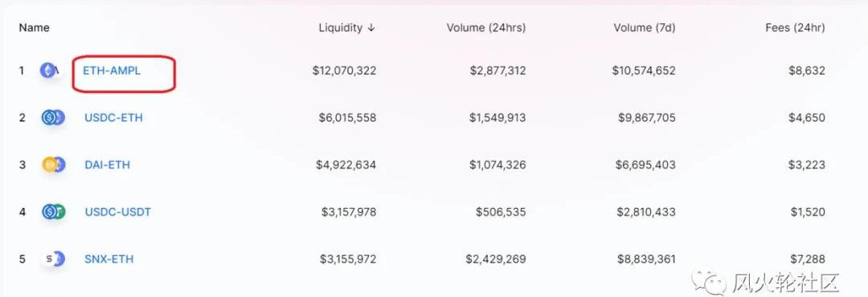Sort by Fees (24hr) column
The width and height of the screenshot is (868, 297).
tap(795, 27)
